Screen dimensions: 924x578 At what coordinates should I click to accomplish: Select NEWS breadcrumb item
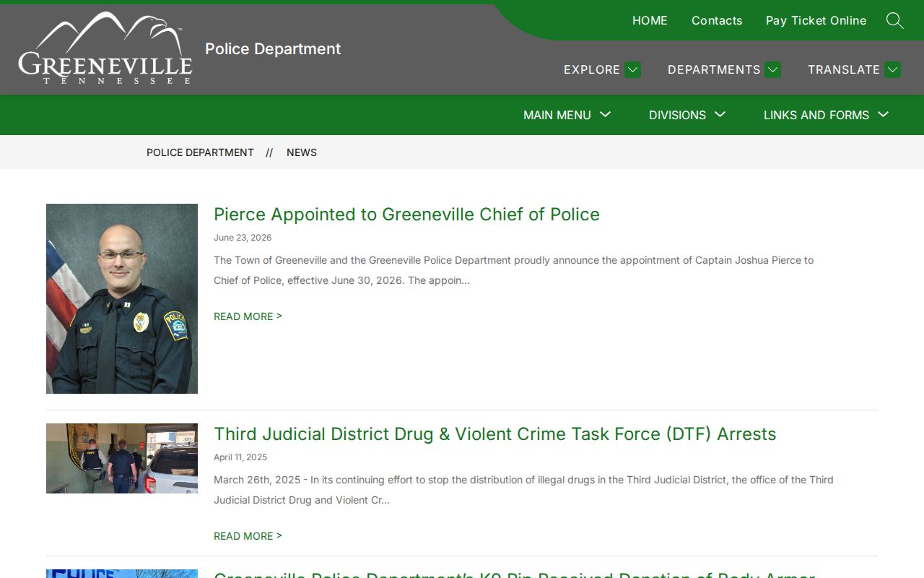302,152
